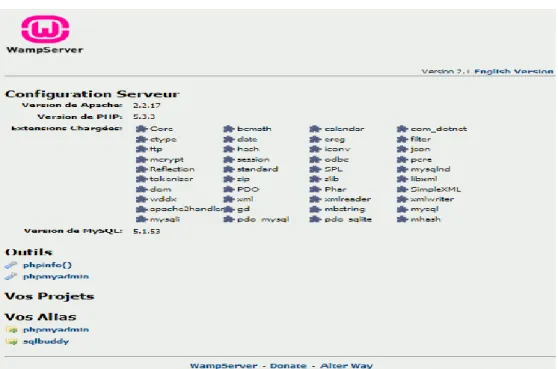Select the PHP version value 5.3.3
Screen dimensions: 558x369
pos(144,117)
